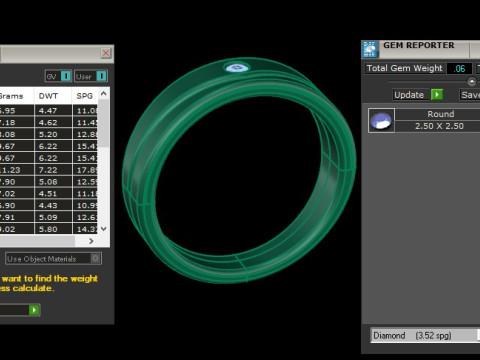Click the Total Gem Weight value field
Image resolution: width=480 pixels, height=360 pixels.
tap(459, 68)
